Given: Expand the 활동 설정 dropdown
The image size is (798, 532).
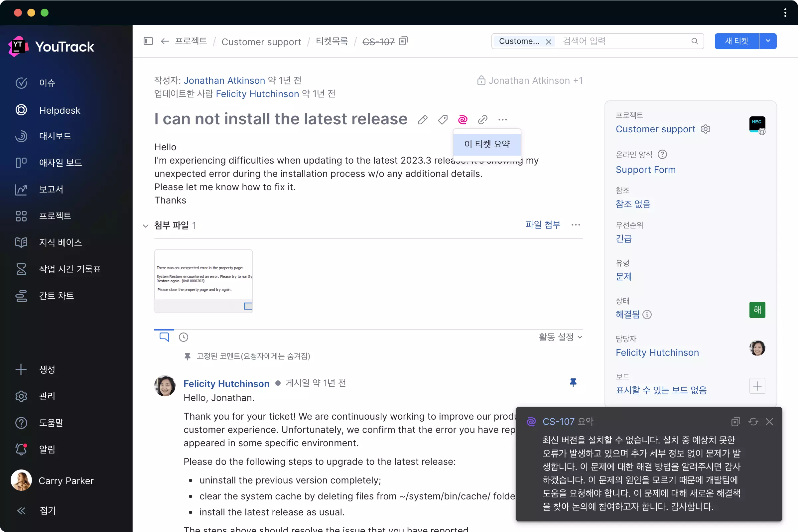Looking at the screenshot, I should pos(560,336).
